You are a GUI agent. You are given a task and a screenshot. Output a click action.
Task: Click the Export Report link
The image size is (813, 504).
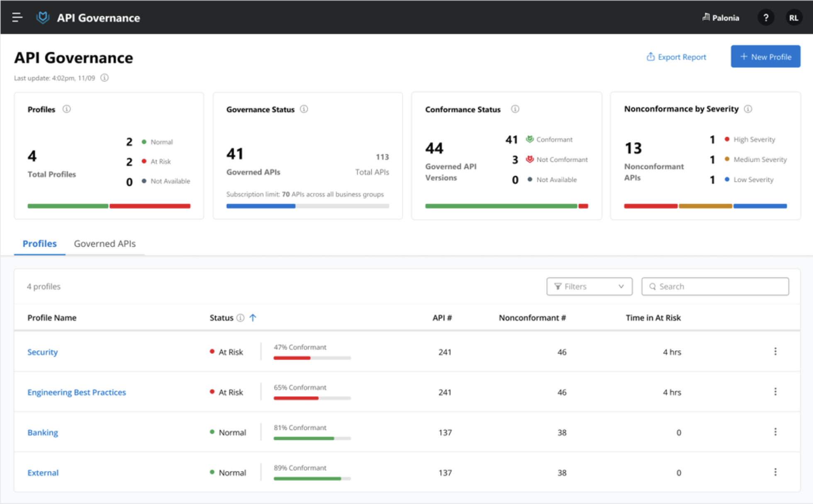pyautogui.click(x=676, y=57)
